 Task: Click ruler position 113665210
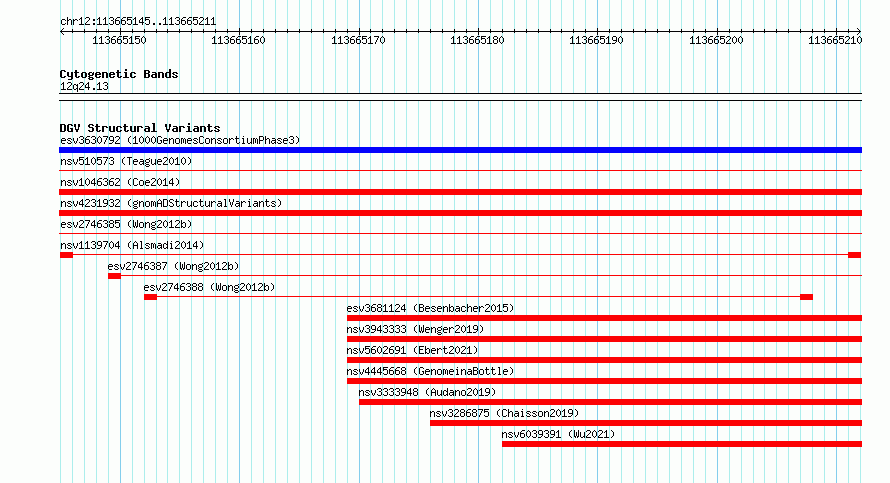[836, 40]
